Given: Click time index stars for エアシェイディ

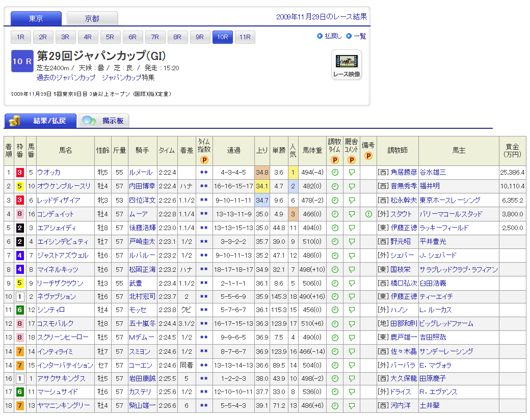Looking at the screenshot, I should (204, 228).
